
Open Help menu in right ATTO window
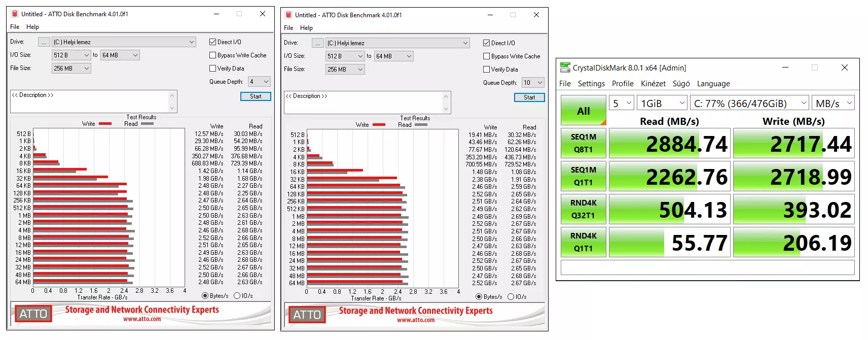pos(306,28)
